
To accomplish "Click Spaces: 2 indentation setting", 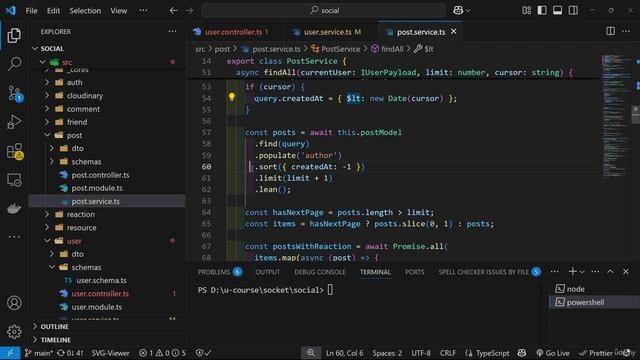I will (x=387, y=353).
